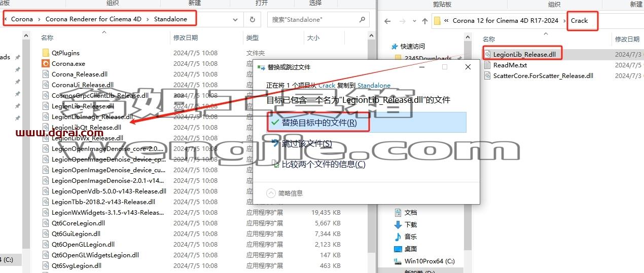Click the 7,344 KB size cell
644x273 pixels.
point(328,233)
